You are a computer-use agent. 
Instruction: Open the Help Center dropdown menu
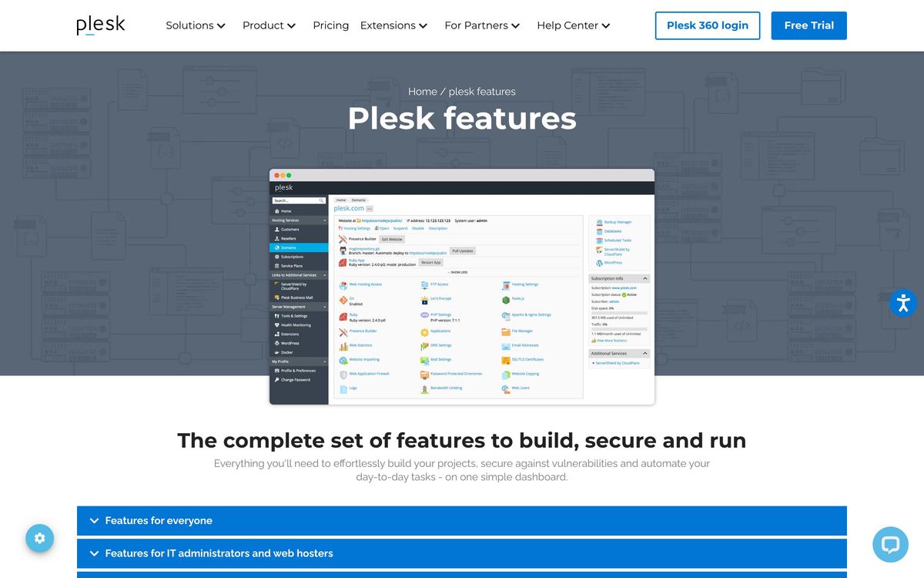574,25
